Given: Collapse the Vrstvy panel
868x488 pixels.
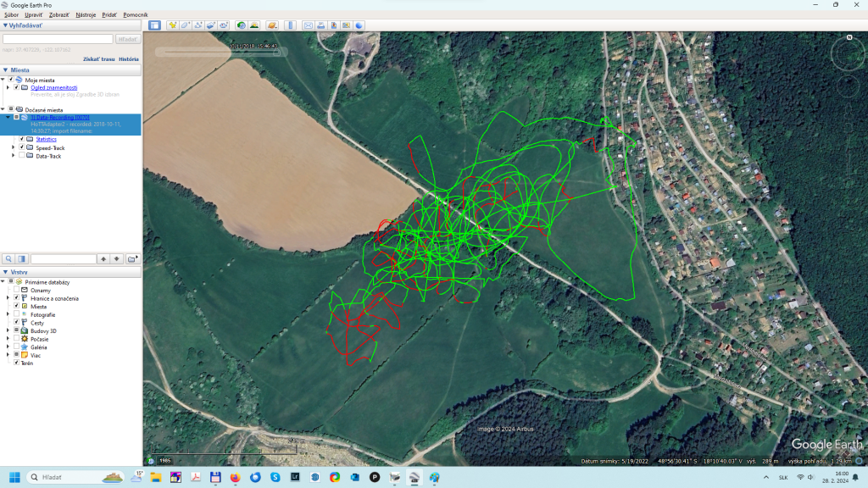Looking at the screenshot, I should [x=5, y=273].
